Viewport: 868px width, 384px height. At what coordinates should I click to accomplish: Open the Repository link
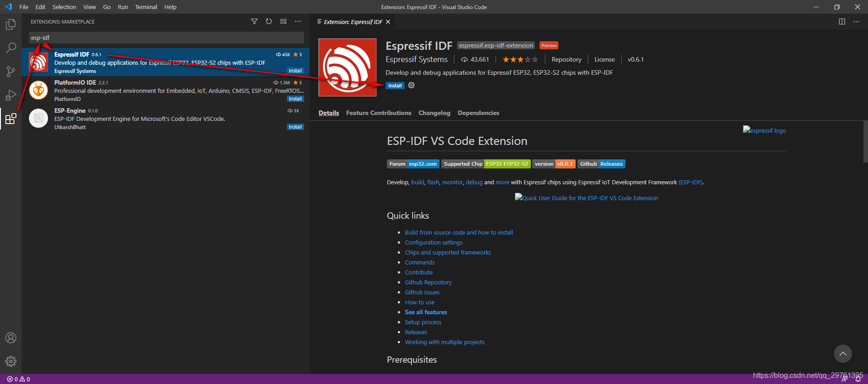(566, 59)
